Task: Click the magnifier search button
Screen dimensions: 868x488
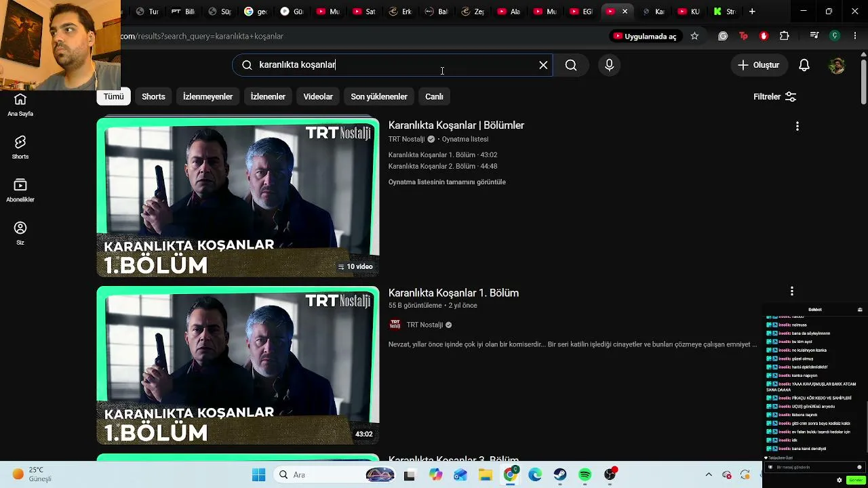Action: click(x=571, y=65)
